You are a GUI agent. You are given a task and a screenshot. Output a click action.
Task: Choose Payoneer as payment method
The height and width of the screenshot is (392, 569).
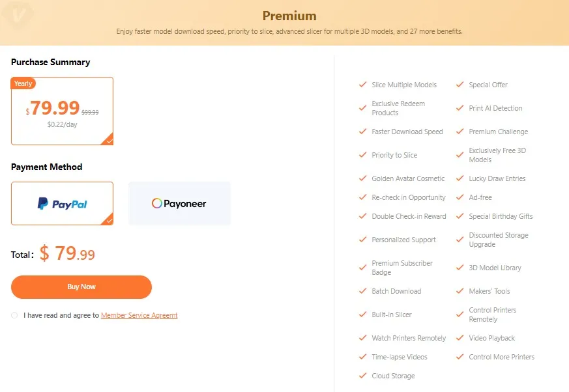pos(179,203)
